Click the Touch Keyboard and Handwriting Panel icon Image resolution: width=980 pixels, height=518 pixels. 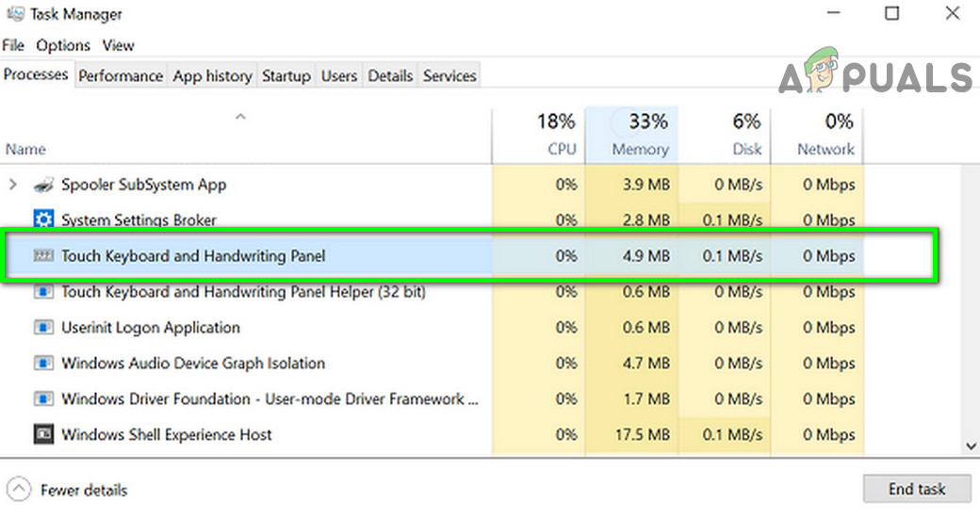(43, 256)
